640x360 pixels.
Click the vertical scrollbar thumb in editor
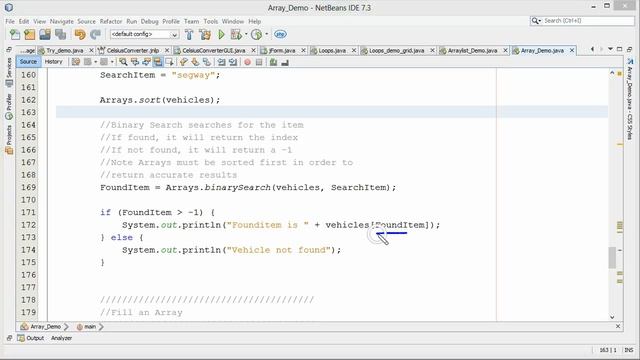pos(612,258)
